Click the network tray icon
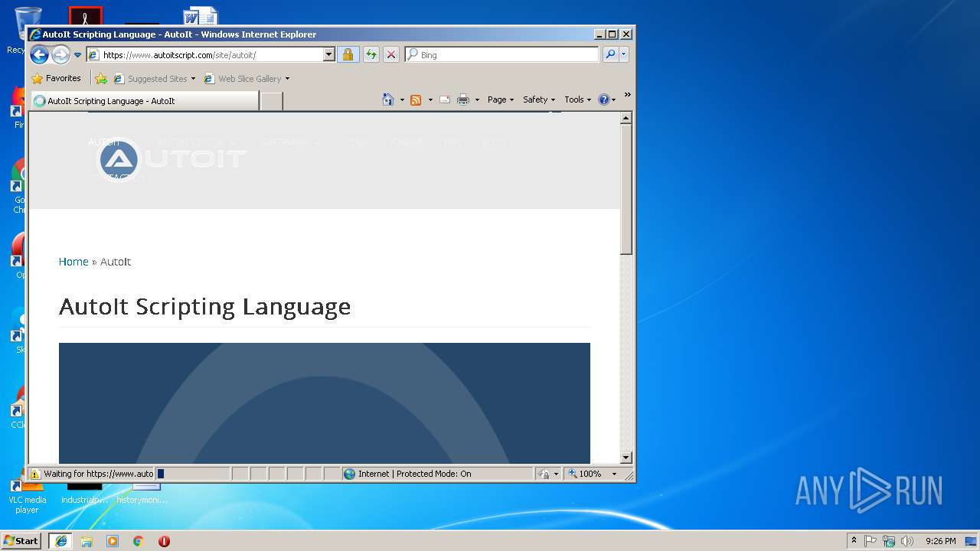 click(x=889, y=541)
